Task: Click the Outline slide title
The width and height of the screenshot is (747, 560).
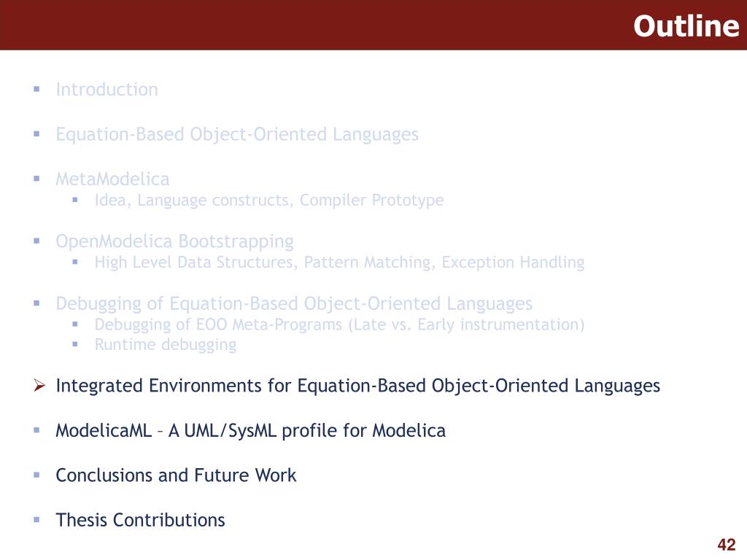Action: 686,26
